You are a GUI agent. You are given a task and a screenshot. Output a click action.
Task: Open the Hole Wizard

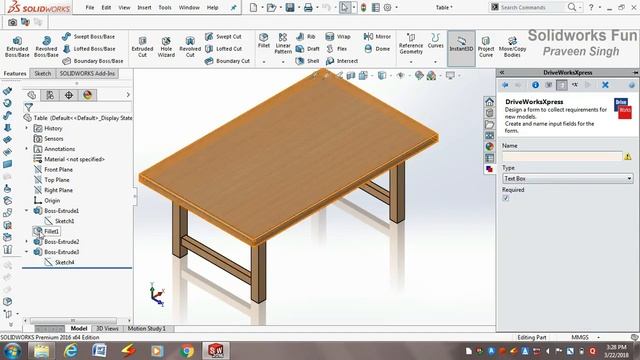[166, 47]
